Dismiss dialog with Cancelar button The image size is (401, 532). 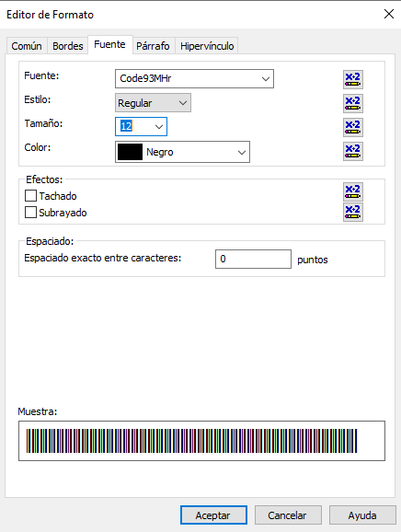click(288, 515)
